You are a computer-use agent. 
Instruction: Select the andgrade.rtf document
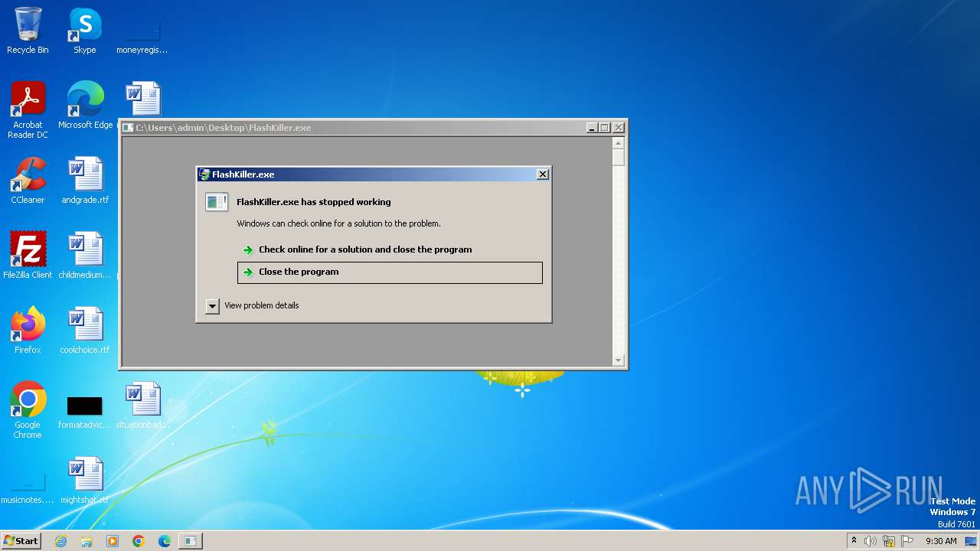[x=85, y=181]
